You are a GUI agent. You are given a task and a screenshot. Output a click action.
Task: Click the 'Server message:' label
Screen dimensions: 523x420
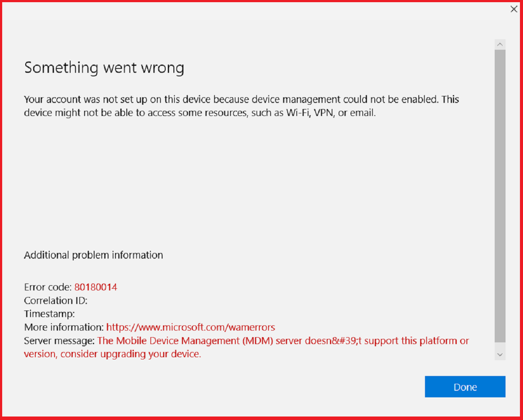coord(59,341)
